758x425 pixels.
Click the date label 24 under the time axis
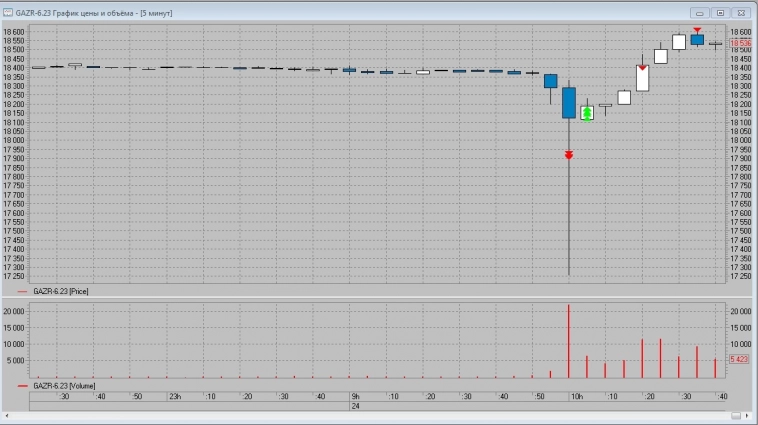pyautogui.click(x=355, y=406)
